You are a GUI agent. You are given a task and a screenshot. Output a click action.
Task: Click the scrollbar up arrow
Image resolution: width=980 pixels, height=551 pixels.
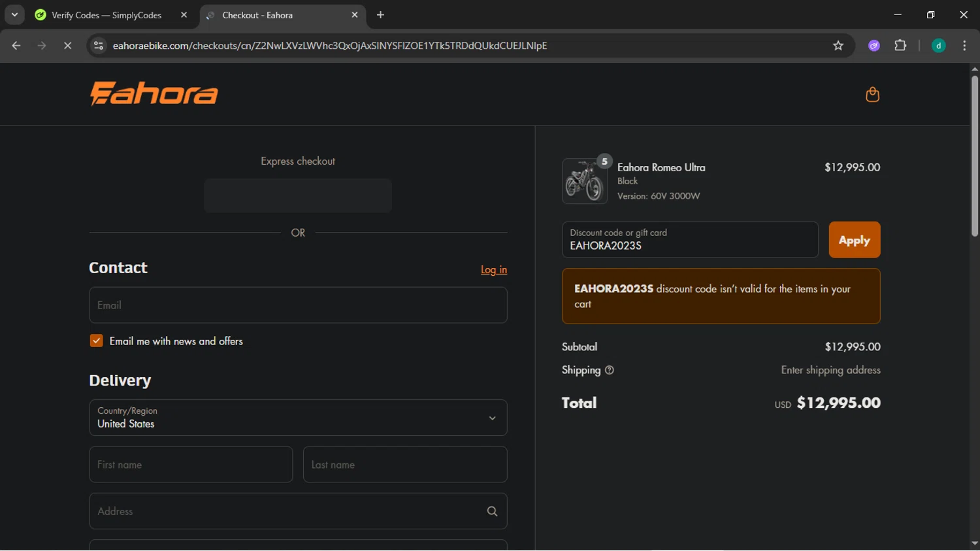(975, 69)
